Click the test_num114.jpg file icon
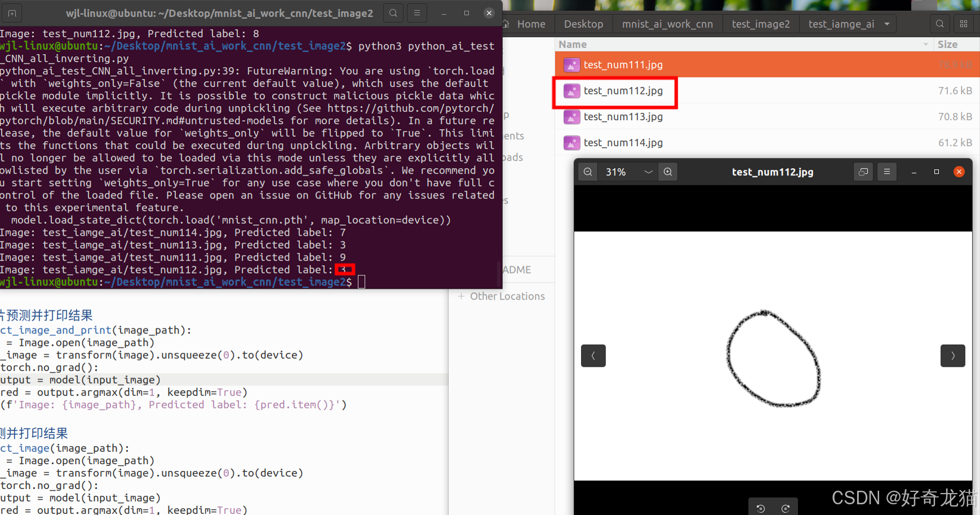Viewport: 980px width, 515px height. (x=571, y=143)
